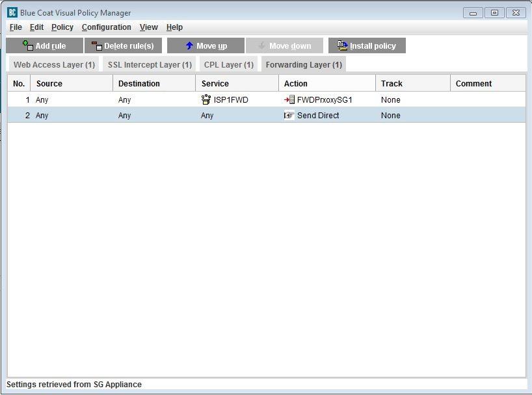This screenshot has height=395, width=532.
Task: Click Destination Any in rule 2
Action: 124,115
